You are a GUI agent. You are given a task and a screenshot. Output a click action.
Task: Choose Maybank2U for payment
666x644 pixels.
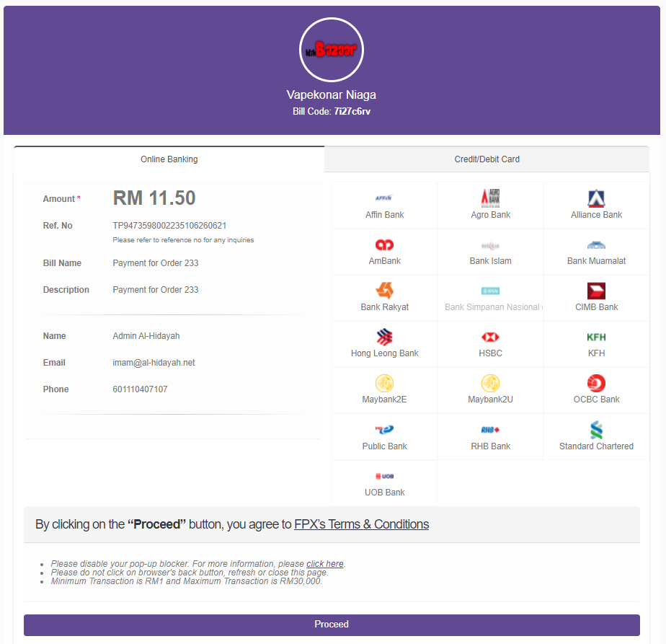point(490,383)
